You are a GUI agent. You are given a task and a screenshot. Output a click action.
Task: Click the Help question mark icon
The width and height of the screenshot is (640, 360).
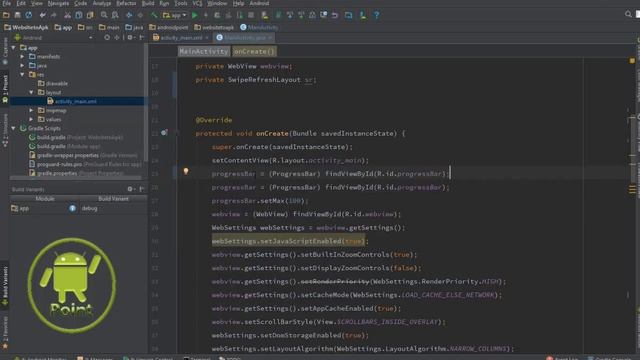point(376,15)
